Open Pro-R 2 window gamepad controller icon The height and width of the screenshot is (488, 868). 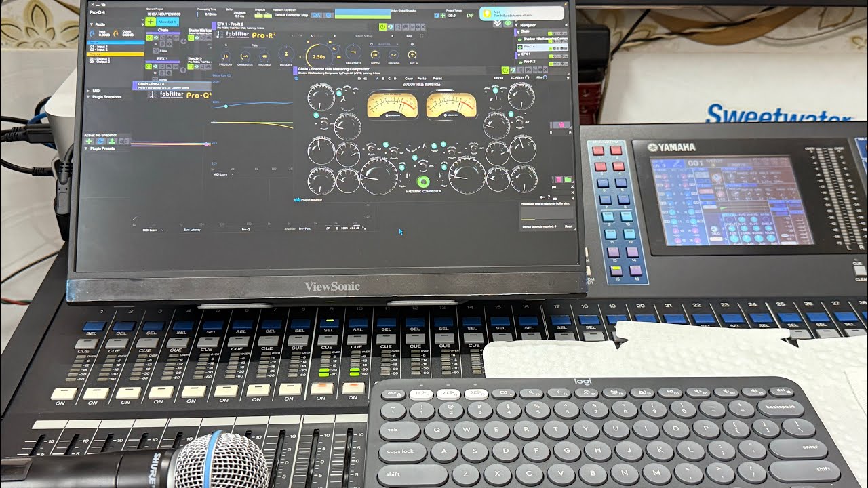point(406,27)
